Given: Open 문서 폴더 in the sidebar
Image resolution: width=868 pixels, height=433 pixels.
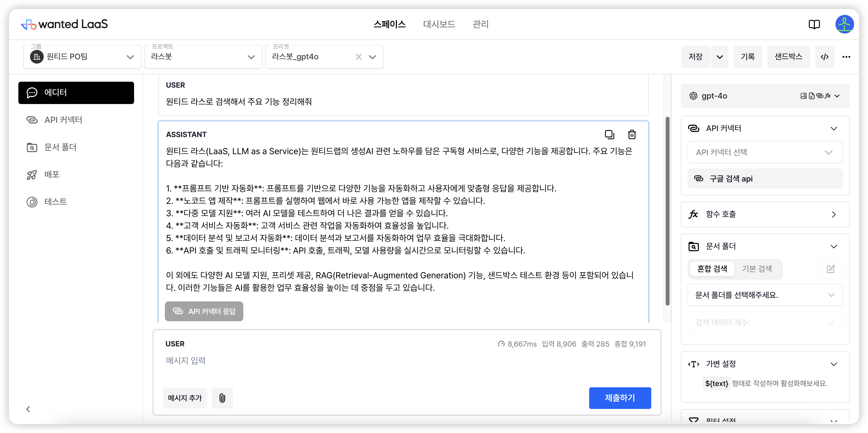Looking at the screenshot, I should click(x=76, y=147).
